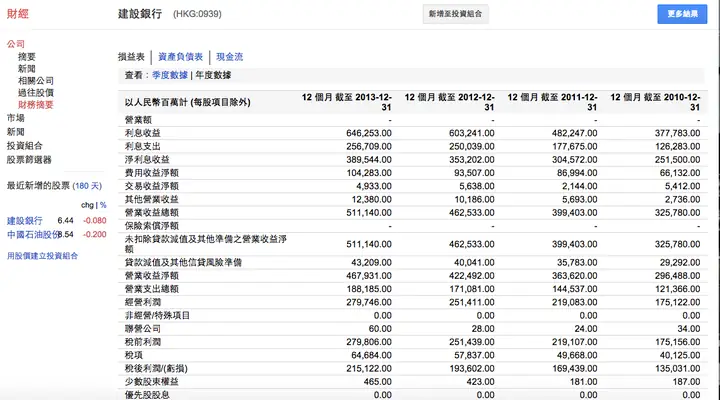Select row label 營業收益總額
The image size is (720, 400).
tap(152, 213)
